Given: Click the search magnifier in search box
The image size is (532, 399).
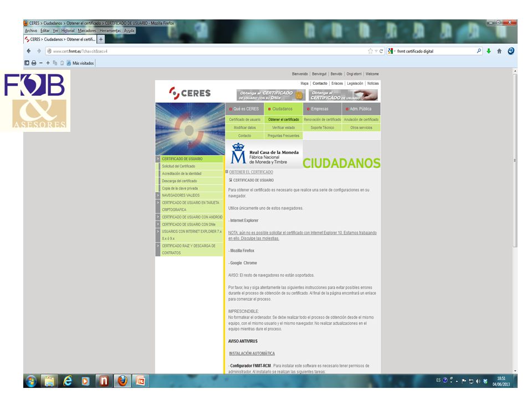Looking at the screenshot, I should pyautogui.click(x=479, y=51).
